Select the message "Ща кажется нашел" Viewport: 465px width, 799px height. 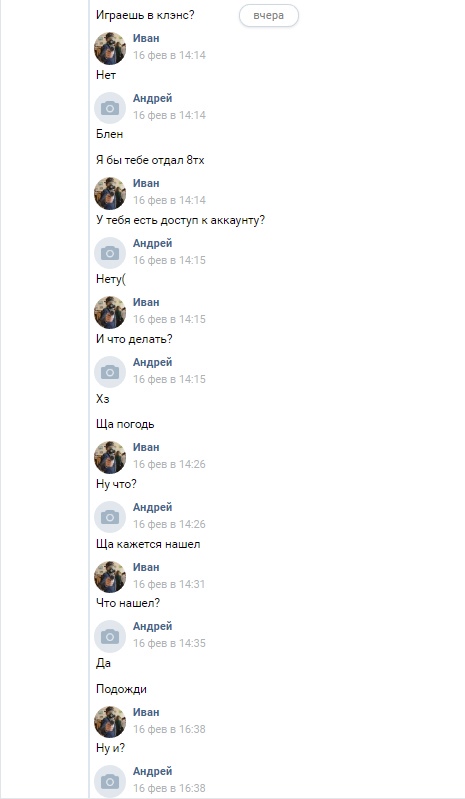coord(148,544)
